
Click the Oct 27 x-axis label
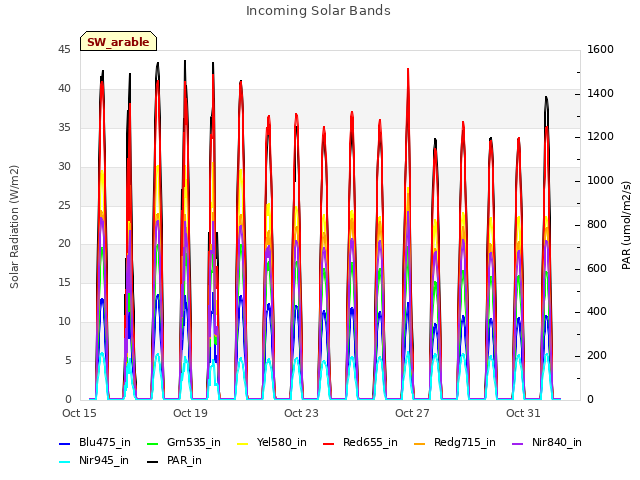(x=412, y=413)
